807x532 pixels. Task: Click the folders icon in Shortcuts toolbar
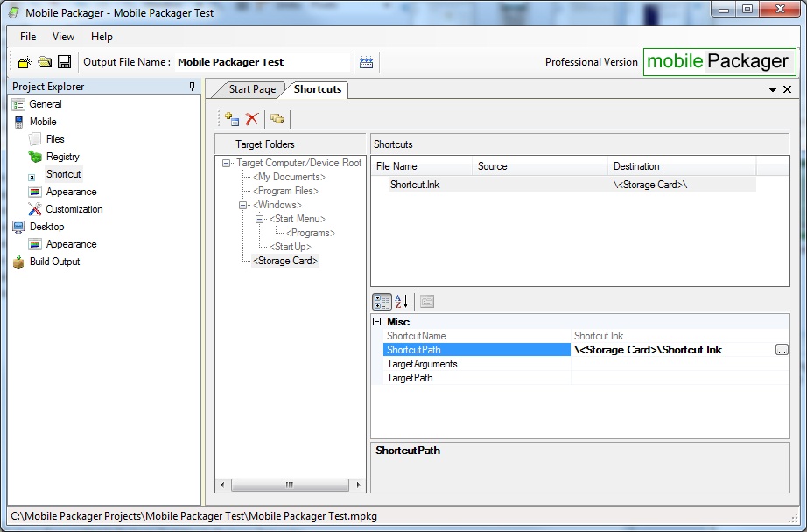(x=277, y=119)
